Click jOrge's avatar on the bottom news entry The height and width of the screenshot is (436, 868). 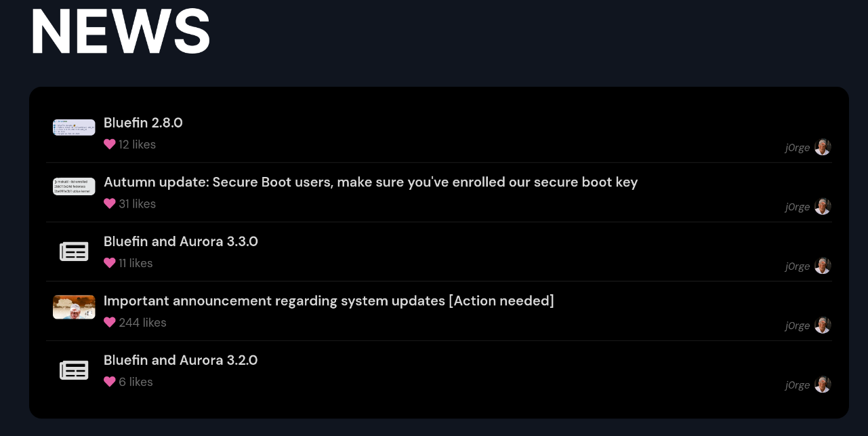coord(823,384)
